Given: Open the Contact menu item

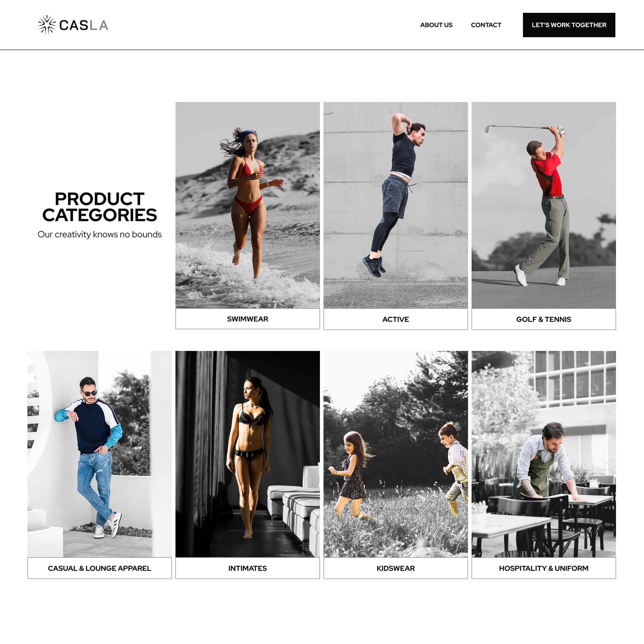Looking at the screenshot, I should pos(486,25).
